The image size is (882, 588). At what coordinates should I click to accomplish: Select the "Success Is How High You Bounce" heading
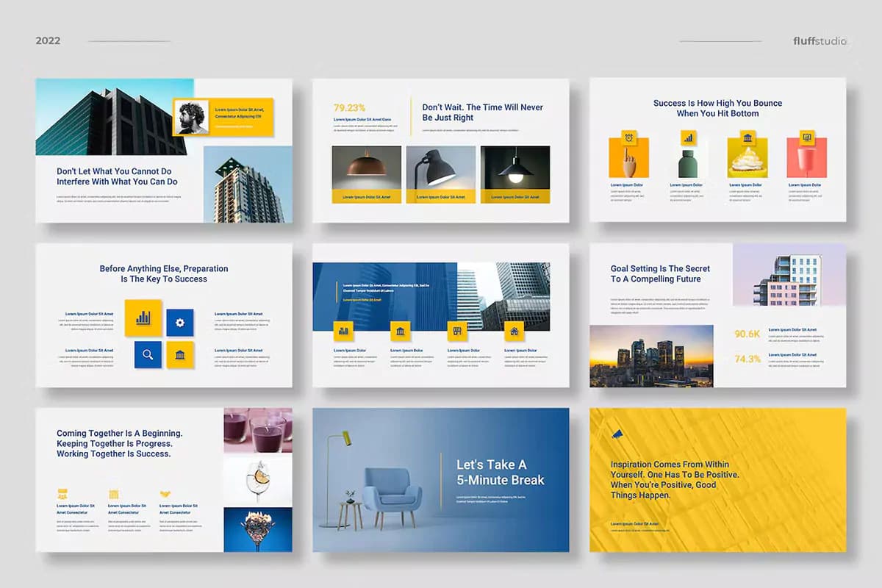(x=718, y=103)
